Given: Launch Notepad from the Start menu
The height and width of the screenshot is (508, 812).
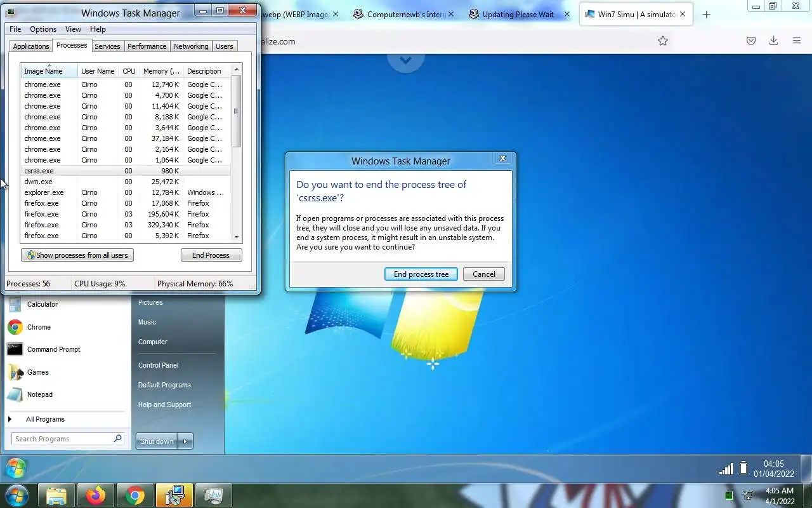Looking at the screenshot, I should pos(39,394).
